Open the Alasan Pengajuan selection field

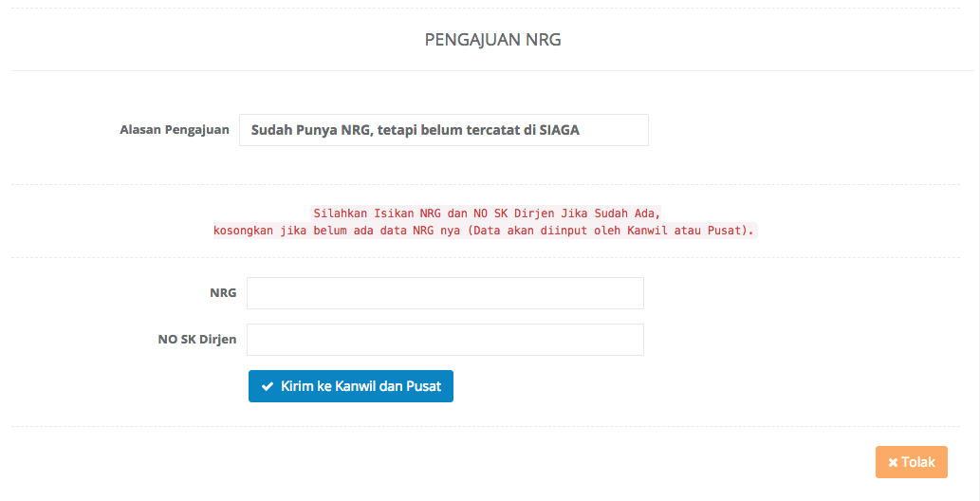click(x=444, y=130)
